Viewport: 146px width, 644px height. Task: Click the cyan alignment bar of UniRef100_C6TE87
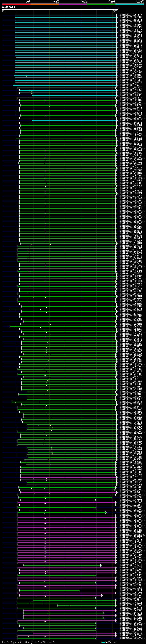(66, 15)
